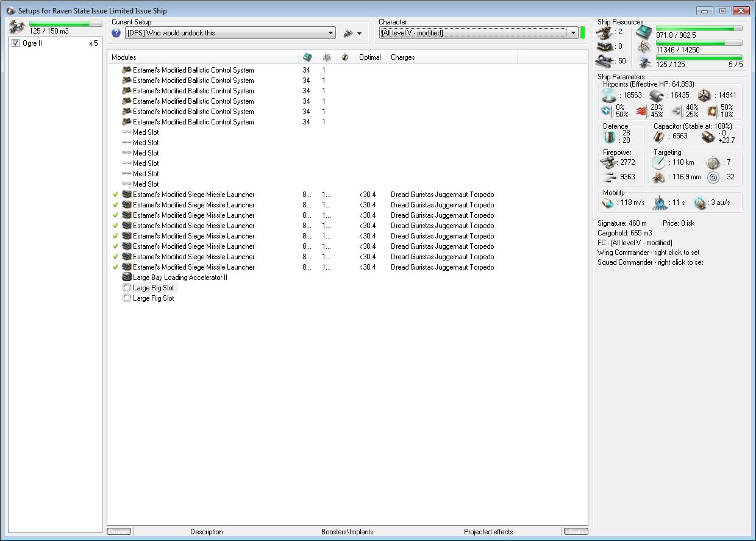Click the sensor strength icon showing 32
The height and width of the screenshot is (541, 756).
712,177
